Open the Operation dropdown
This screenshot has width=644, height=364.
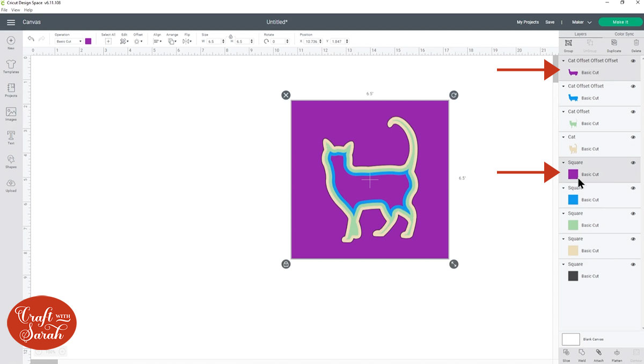coord(68,41)
